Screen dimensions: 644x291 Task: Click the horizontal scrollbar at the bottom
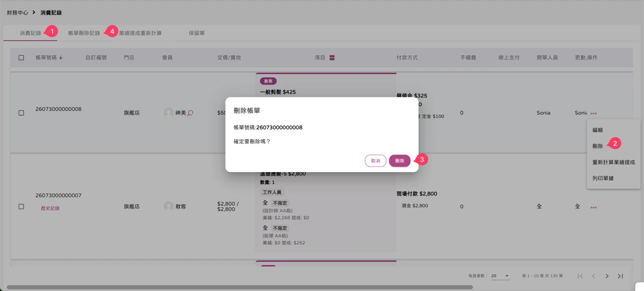coord(239,287)
